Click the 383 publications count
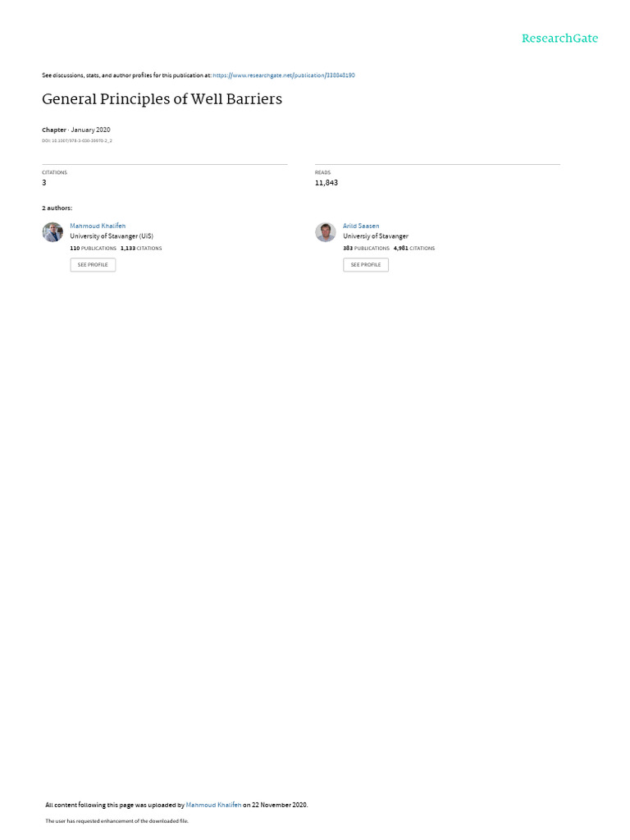Screen dimensions: 630x840 366,249
